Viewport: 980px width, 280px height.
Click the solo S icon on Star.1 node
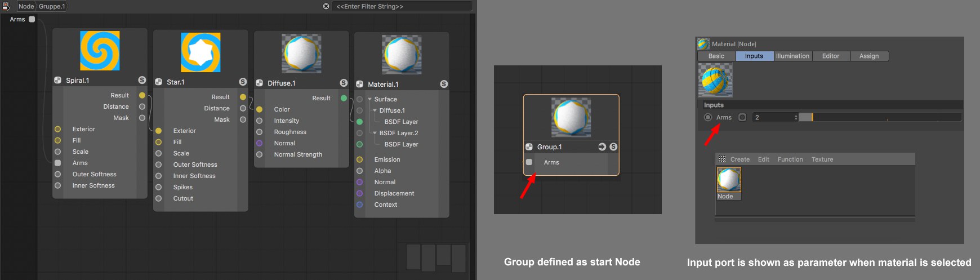pos(243,82)
